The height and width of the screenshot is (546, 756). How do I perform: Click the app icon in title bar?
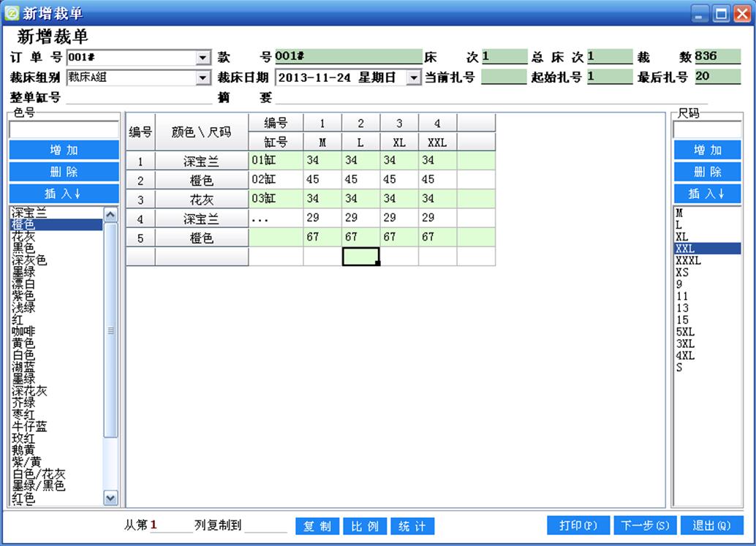[11, 12]
